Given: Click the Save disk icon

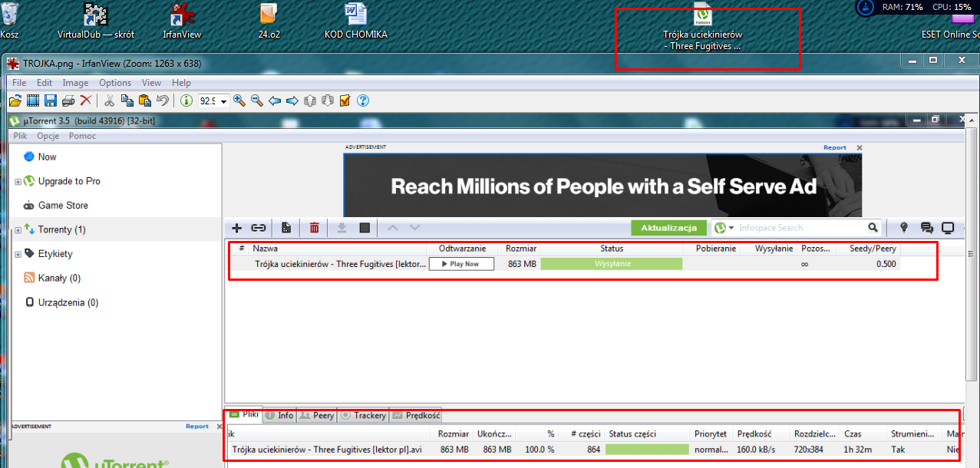Looking at the screenshot, I should click(51, 101).
